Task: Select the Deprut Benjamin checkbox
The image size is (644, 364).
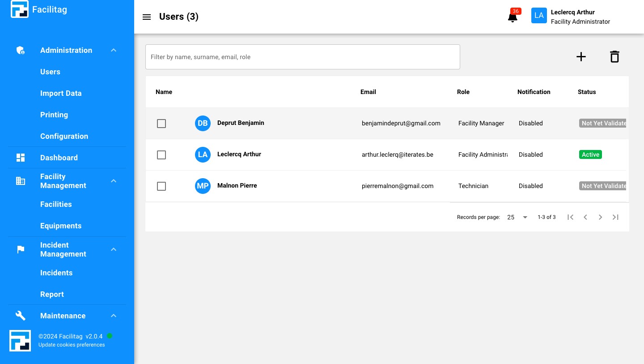Action: [x=161, y=124]
